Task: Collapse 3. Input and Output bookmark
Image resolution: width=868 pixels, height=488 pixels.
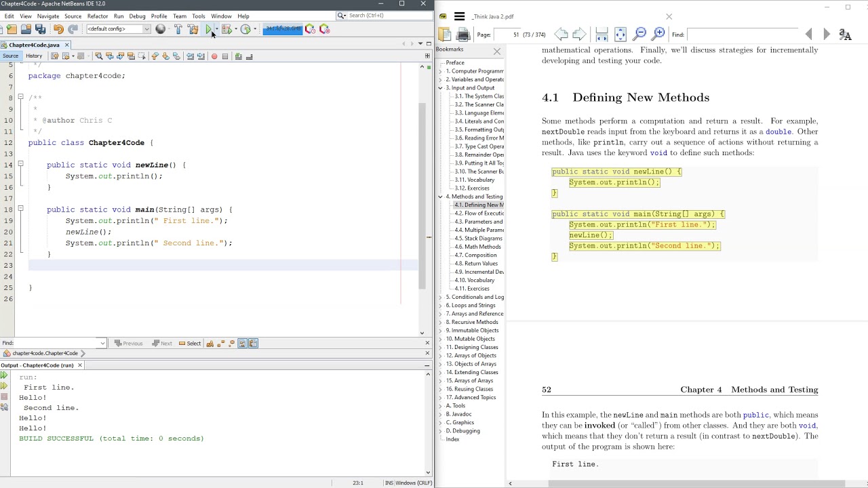Action: point(440,88)
